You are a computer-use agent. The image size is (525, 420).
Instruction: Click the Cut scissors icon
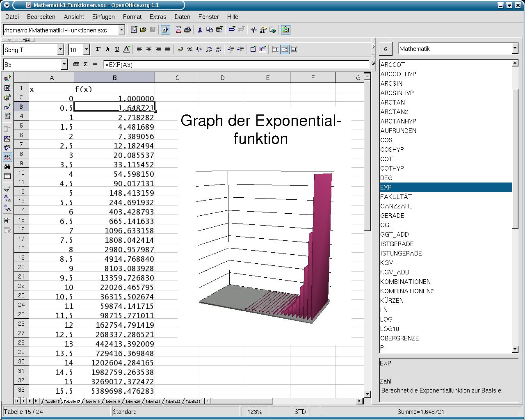point(200,30)
